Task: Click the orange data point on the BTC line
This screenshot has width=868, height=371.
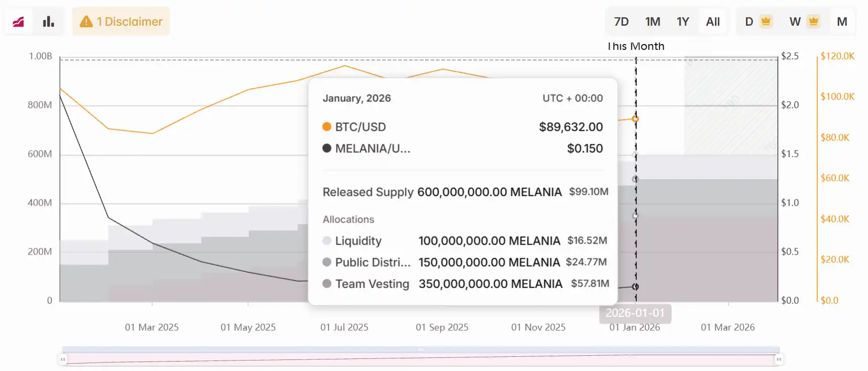Action: [635, 119]
